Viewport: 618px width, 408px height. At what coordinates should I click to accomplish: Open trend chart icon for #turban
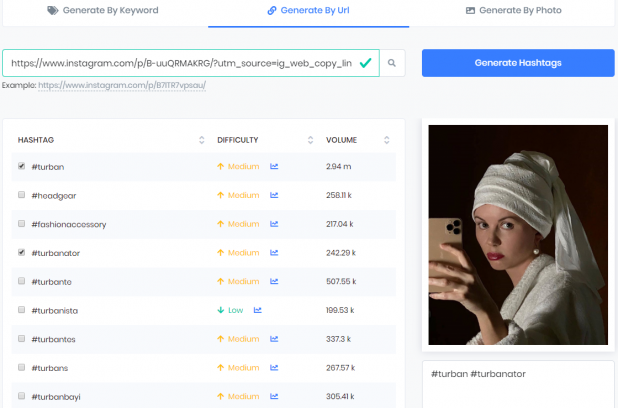tap(274, 166)
